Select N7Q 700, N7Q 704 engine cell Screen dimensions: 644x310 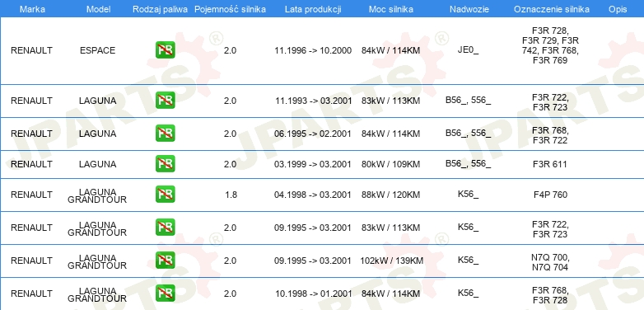coord(550,262)
